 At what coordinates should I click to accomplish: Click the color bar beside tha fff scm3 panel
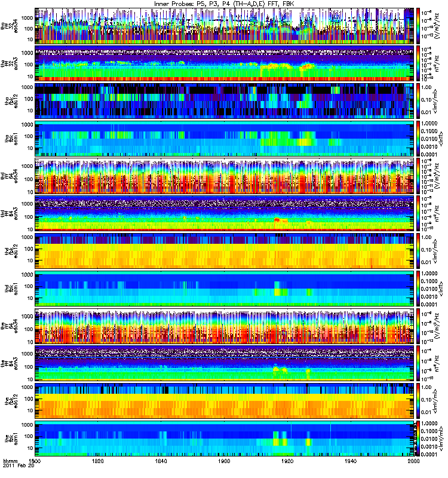[418, 63]
